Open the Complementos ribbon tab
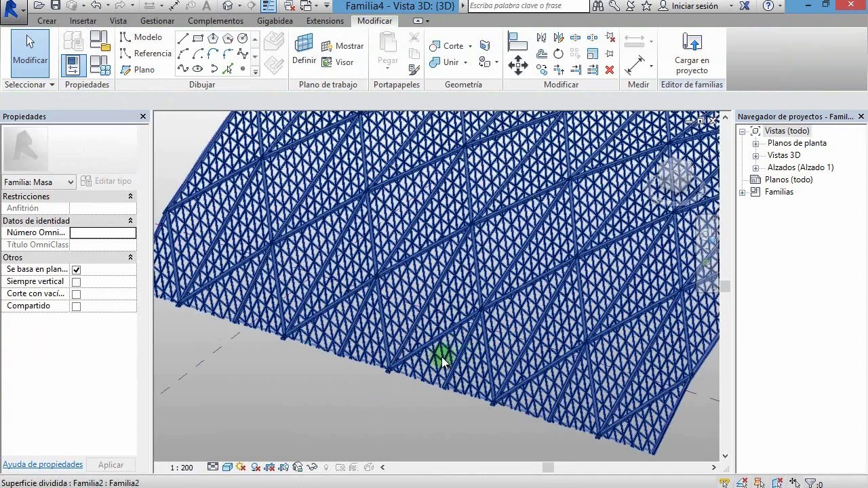 click(216, 21)
